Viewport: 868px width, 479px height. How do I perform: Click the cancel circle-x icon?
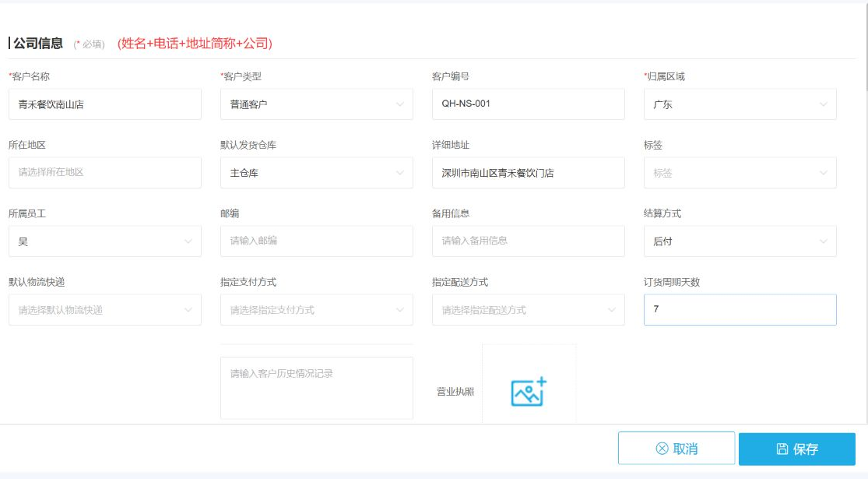point(662,449)
